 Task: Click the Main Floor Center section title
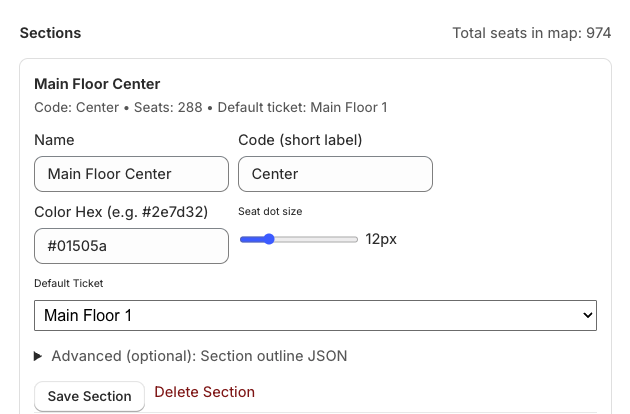point(97,84)
